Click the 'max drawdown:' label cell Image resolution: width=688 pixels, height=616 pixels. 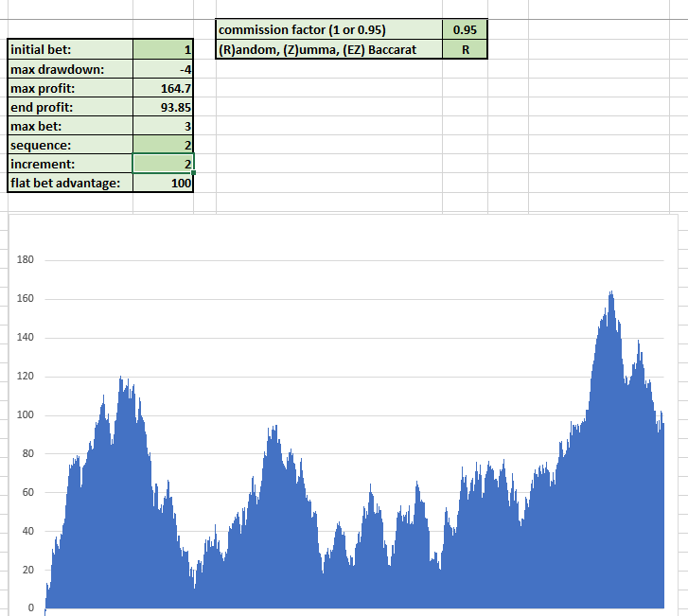(70, 69)
